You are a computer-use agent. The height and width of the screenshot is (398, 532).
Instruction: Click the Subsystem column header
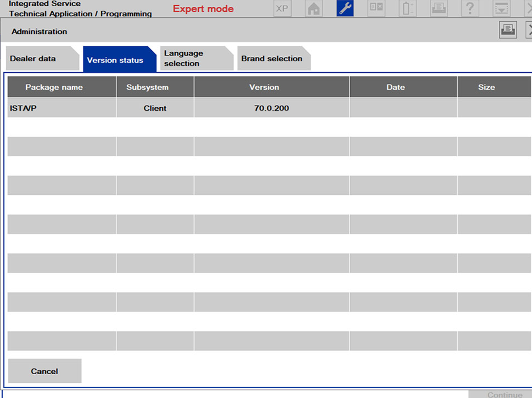pyautogui.click(x=155, y=87)
